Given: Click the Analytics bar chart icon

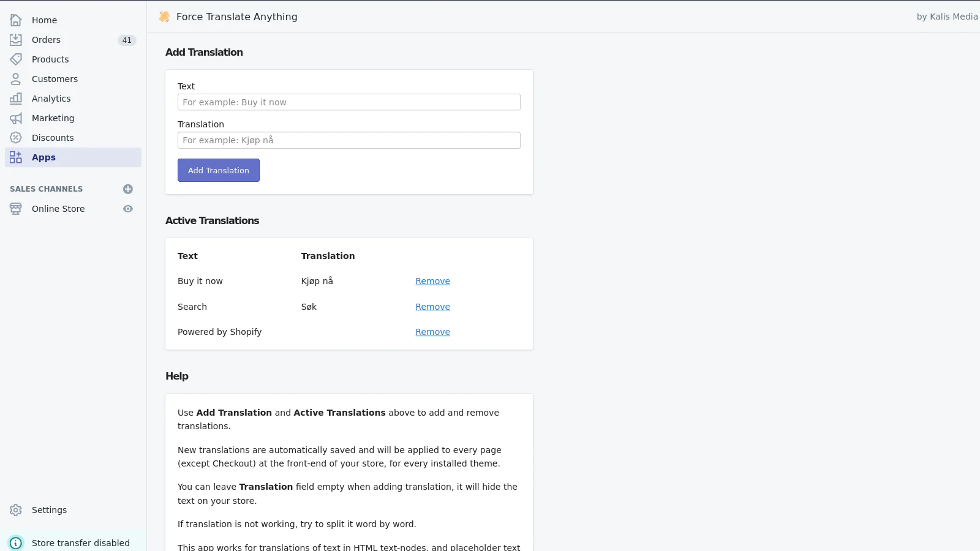Looking at the screenshot, I should click(x=16, y=99).
